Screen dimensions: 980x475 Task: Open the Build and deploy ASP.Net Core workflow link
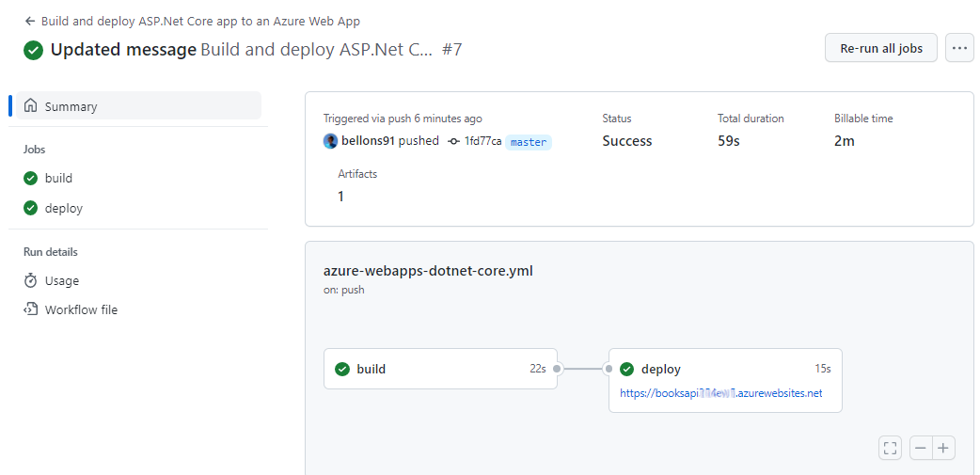(200, 22)
